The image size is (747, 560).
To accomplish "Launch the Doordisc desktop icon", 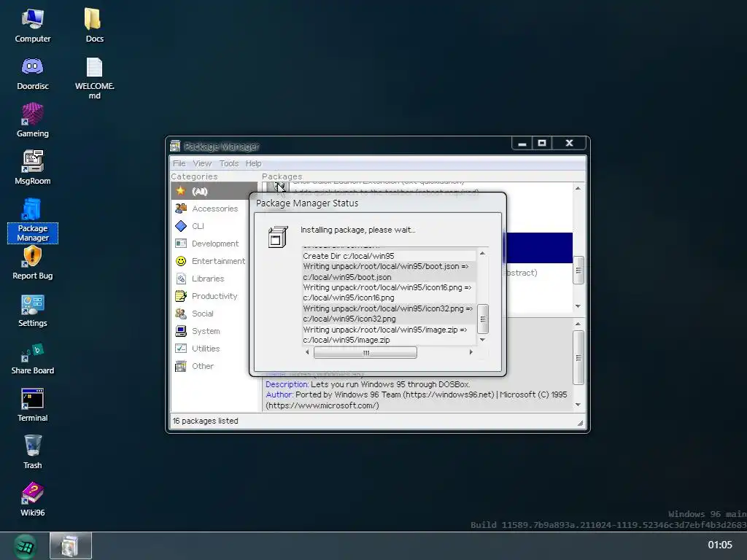I will (32, 74).
